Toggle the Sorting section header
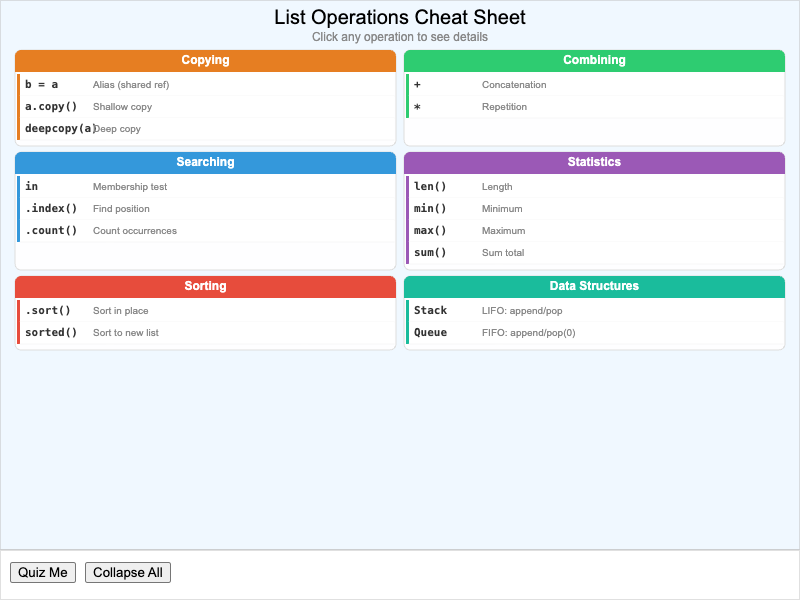The image size is (800, 602). pos(205,286)
